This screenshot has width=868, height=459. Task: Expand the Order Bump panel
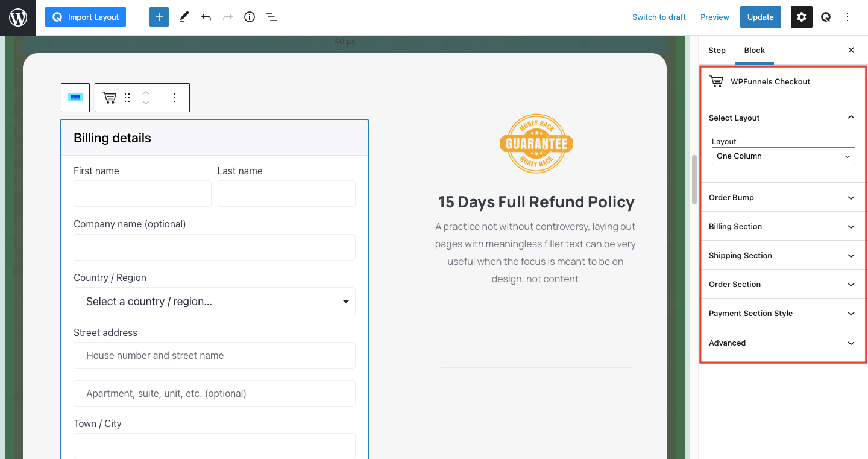782,197
